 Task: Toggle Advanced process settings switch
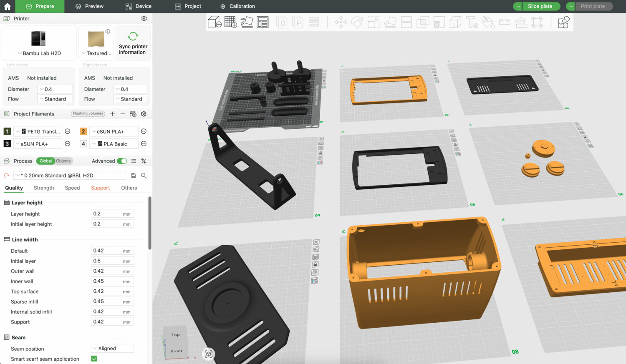(121, 161)
